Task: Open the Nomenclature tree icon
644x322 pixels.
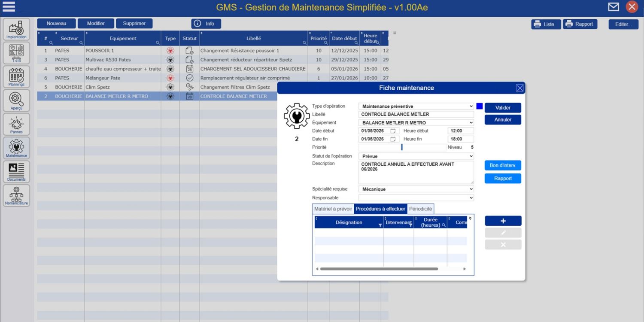Action: coord(16,195)
